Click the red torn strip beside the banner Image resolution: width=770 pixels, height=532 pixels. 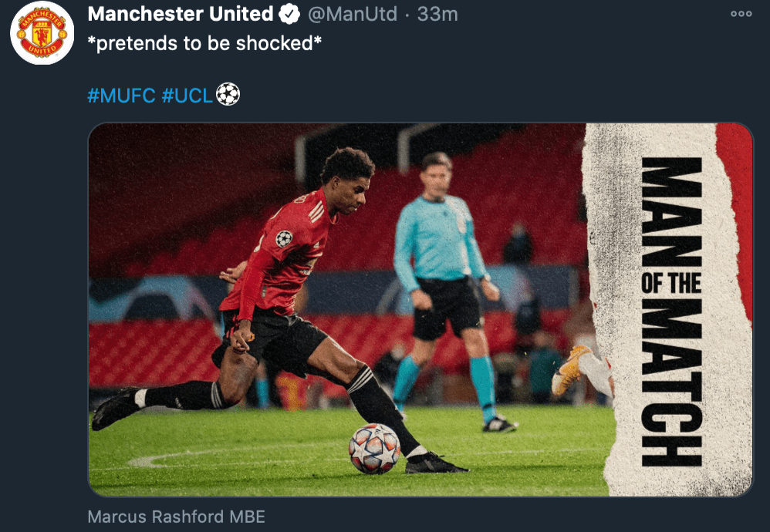(x=735, y=221)
